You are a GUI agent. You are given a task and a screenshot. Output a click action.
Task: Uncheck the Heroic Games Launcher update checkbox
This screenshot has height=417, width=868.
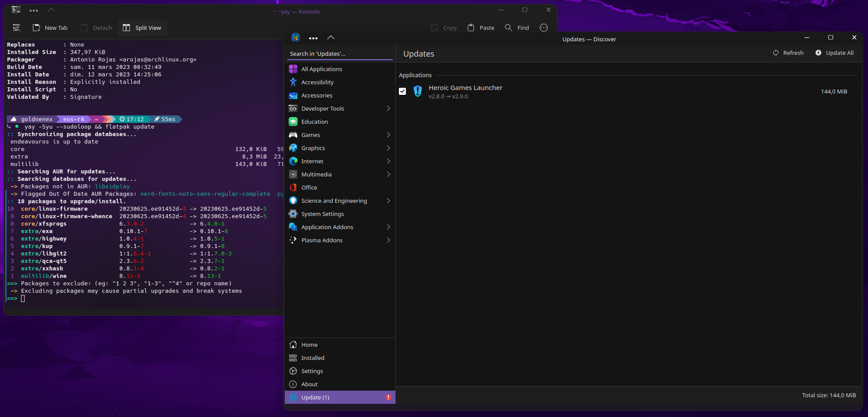point(402,91)
